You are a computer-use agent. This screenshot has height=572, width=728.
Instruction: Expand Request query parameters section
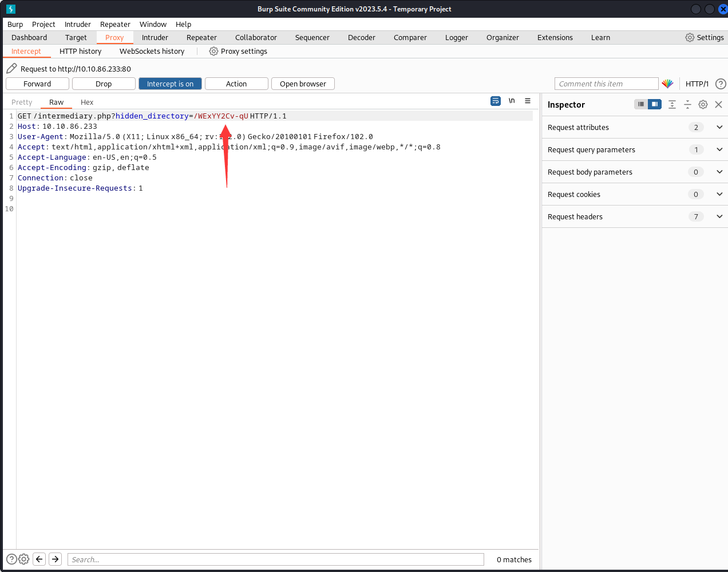[x=719, y=149]
